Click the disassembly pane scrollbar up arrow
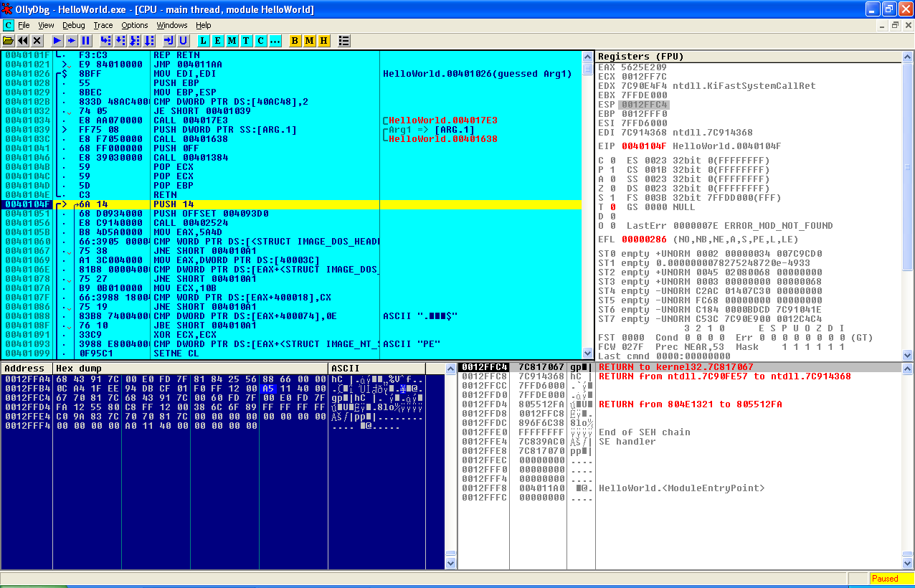Image resolution: width=915 pixels, height=588 pixels. (x=589, y=56)
